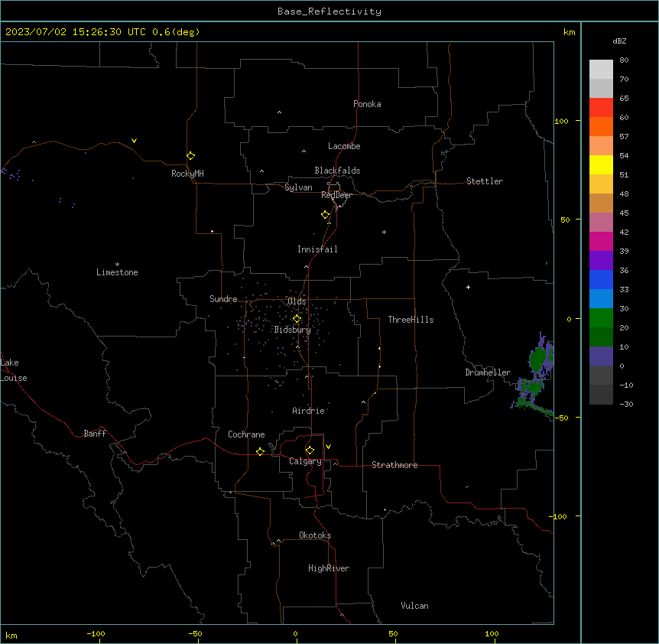Click the white plus marker northwest of Drumheller

[468, 287]
